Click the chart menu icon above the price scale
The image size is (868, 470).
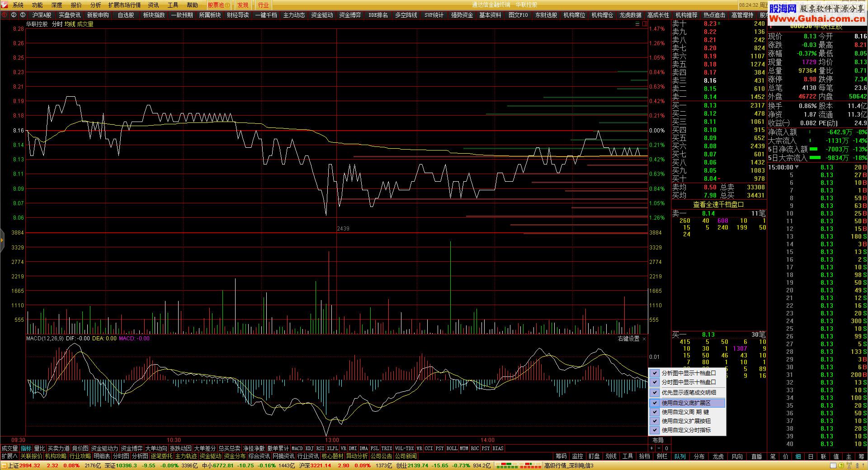pyautogui.click(x=637, y=24)
